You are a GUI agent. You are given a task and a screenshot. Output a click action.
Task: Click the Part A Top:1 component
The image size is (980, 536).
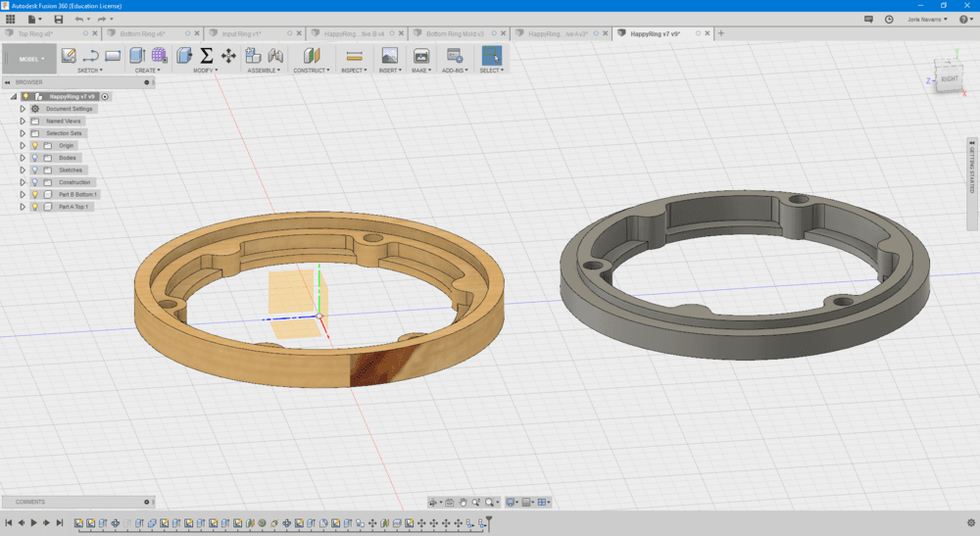(73, 208)
